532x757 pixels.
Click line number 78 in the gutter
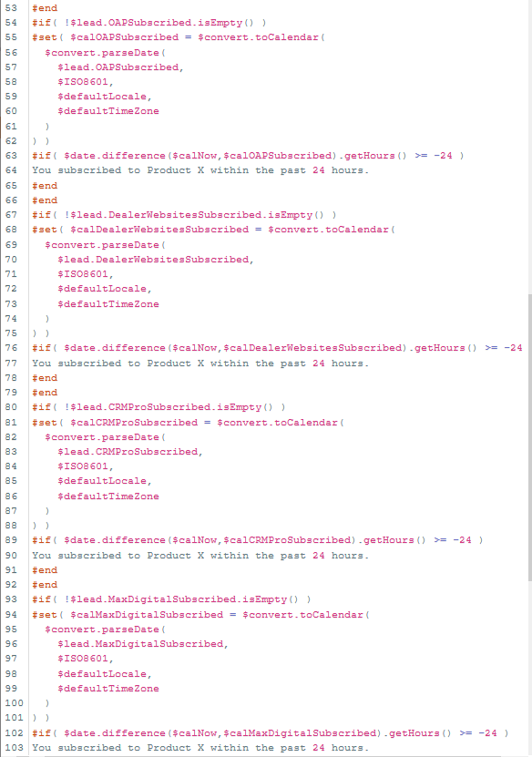tap(11, 377)
